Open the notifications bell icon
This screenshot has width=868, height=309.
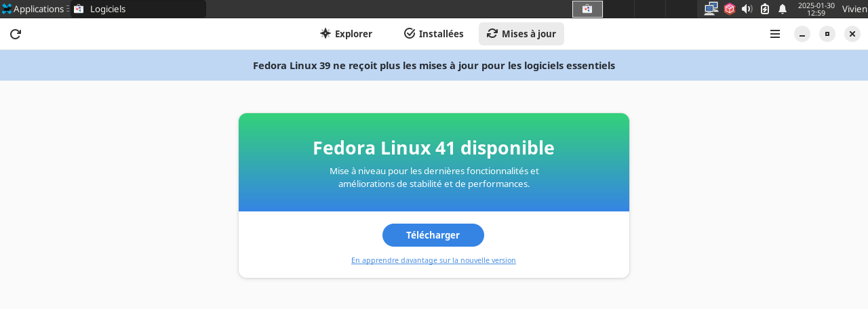click(783, 9)
